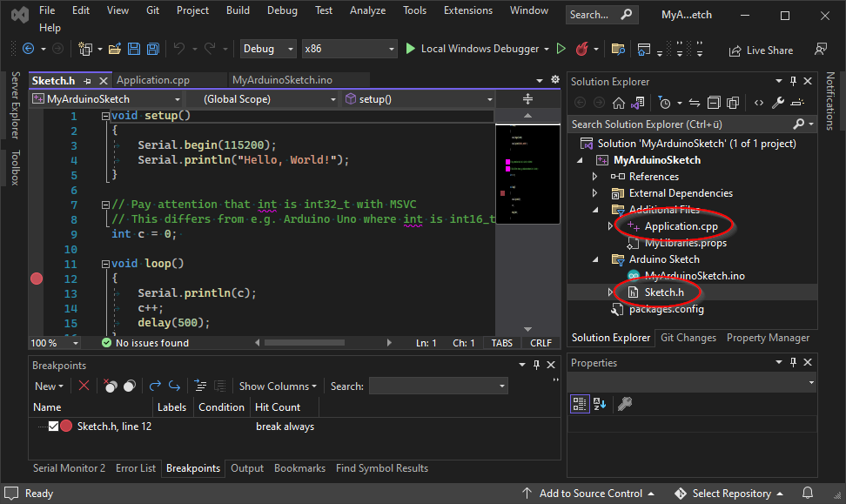Click the Navigate Backward arrow icon
846x504 pixels.
(28, 49)
